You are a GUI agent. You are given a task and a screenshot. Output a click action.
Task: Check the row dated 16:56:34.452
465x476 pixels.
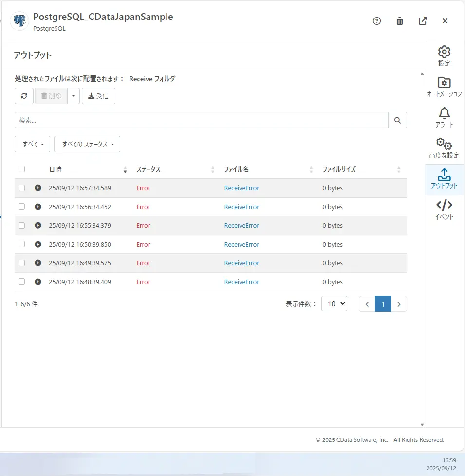(21, 207)
